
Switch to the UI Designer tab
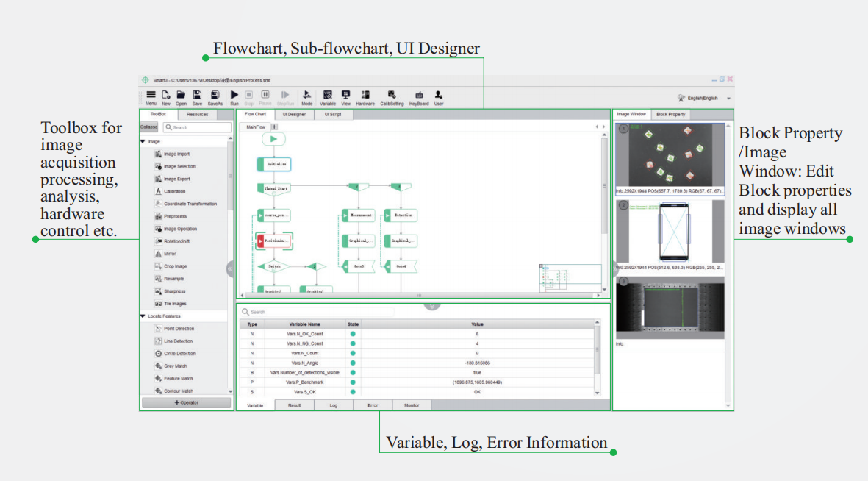pyautogui.click(x=294, y=114)
